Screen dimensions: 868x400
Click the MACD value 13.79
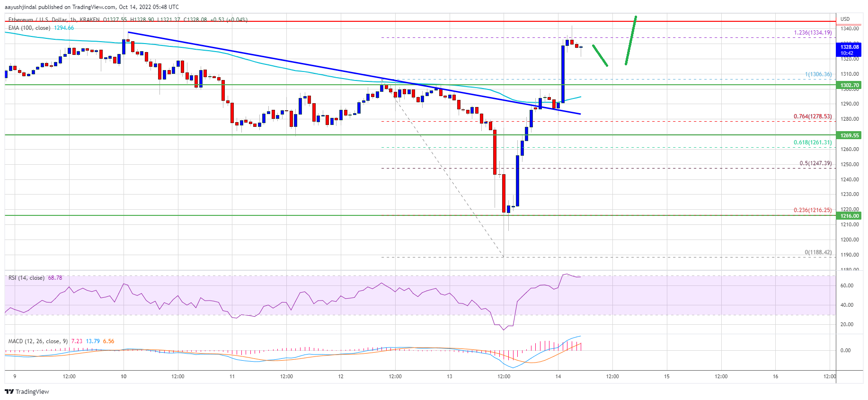point(93,341)
